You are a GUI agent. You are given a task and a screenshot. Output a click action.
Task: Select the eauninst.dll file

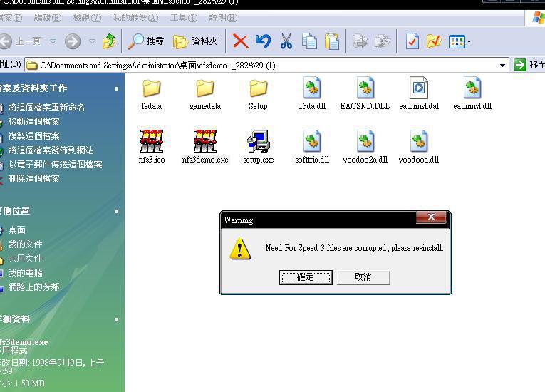pyautogui.click(x=472, y=94)
